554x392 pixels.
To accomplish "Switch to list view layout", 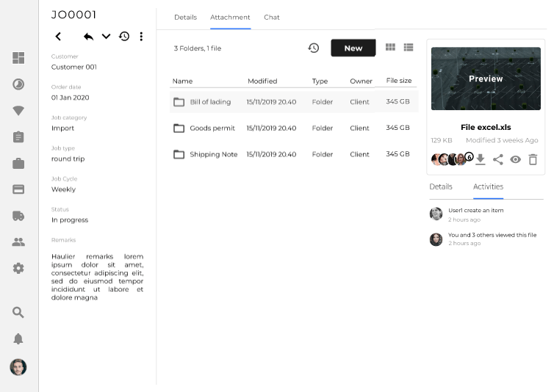I will [x=409, y=48].
